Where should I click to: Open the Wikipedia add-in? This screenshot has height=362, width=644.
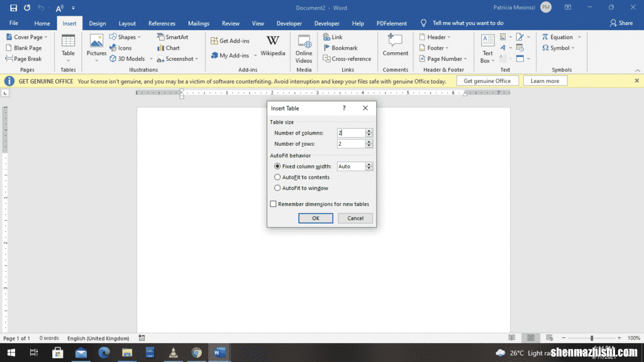273,46
